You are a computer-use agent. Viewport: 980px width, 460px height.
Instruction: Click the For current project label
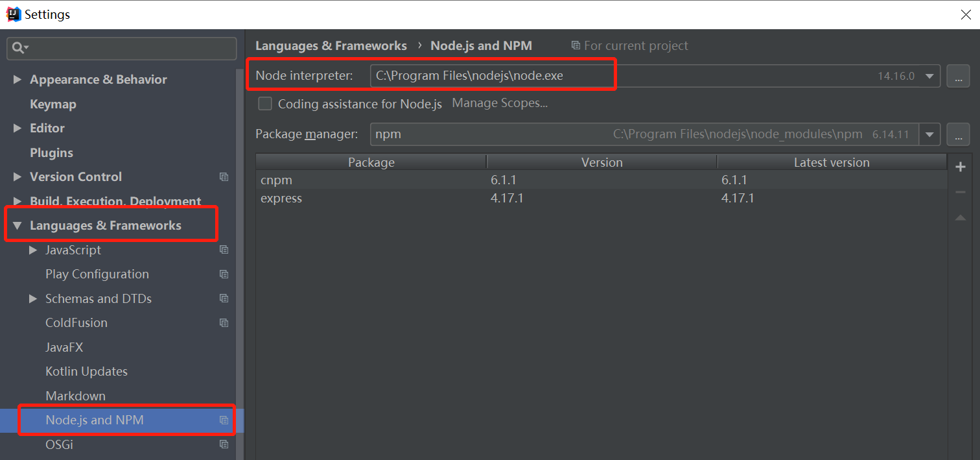pyautogui.click(x=636, y=45)
